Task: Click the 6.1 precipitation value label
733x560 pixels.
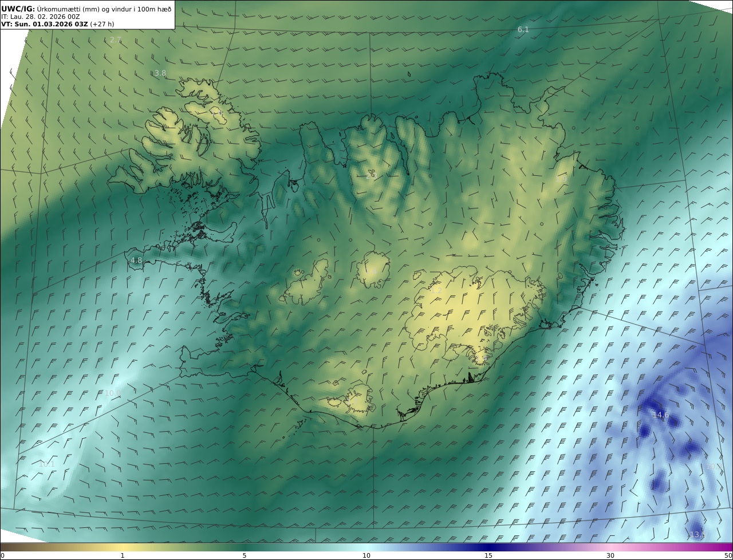Action: (x=523, y=29)
